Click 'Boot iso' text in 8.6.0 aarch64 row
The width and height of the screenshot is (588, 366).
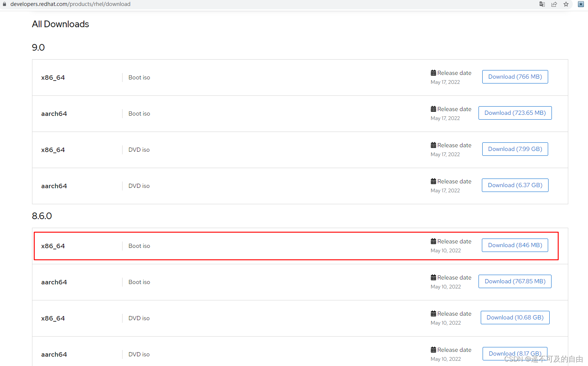pyautogui.click(x=139, y=282)
